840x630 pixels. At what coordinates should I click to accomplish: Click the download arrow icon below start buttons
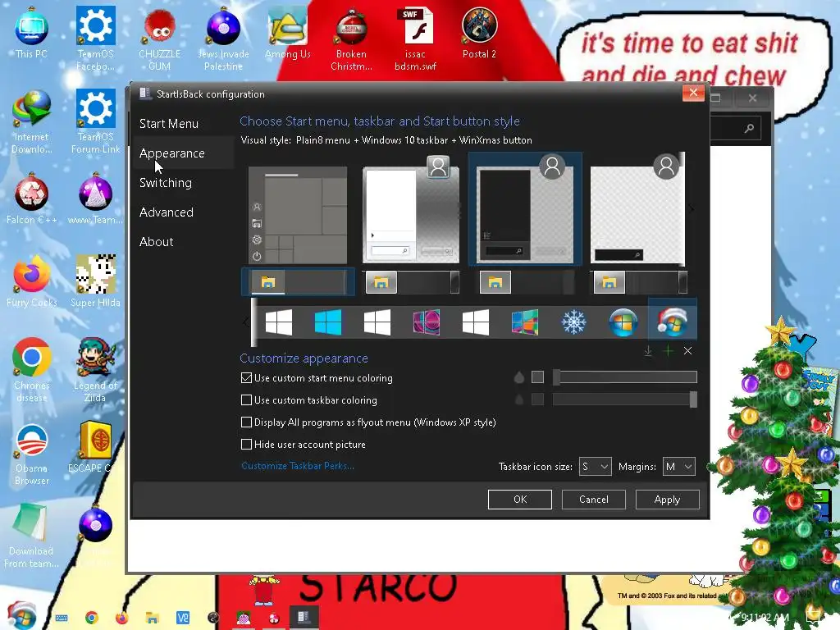point(648,351)
